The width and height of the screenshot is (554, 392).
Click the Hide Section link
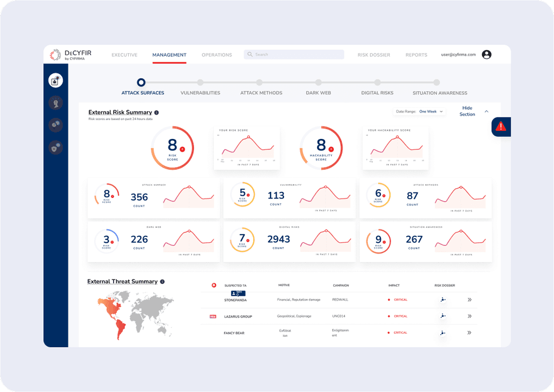coord(467,111)
